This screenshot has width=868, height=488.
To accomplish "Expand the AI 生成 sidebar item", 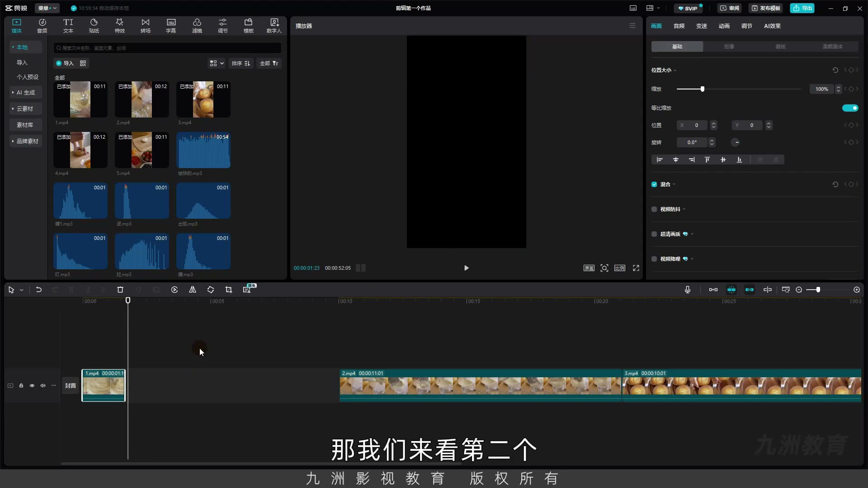I will (26, 93).
